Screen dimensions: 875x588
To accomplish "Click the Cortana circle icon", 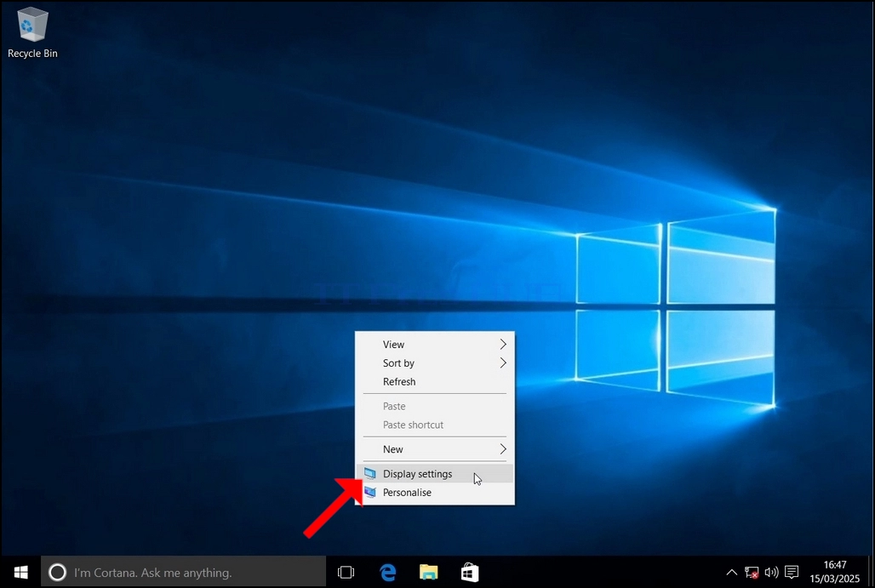I will point(58,573).
